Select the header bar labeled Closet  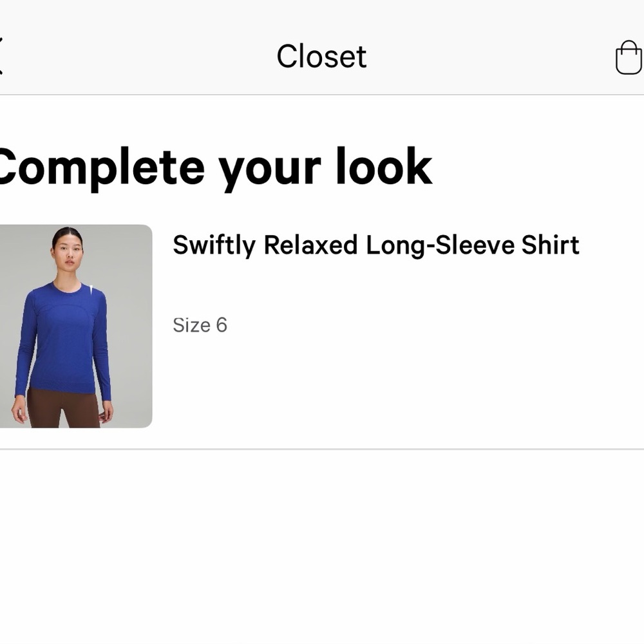(x=321, y=57)
